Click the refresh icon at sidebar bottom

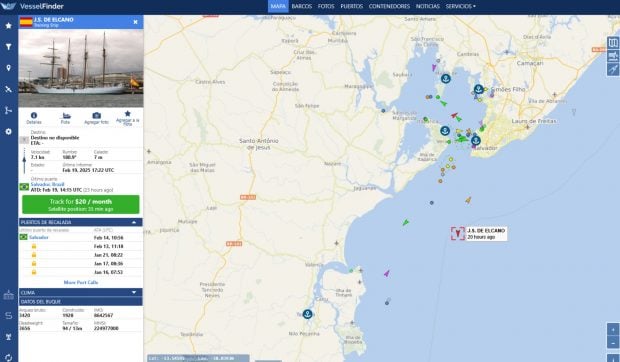[8, 358]
